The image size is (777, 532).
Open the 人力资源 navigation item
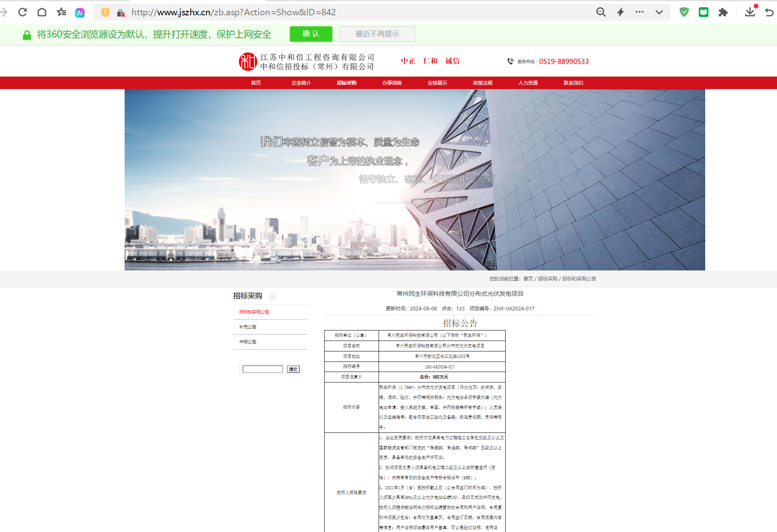pyautogui.click(x=528, y=83)
